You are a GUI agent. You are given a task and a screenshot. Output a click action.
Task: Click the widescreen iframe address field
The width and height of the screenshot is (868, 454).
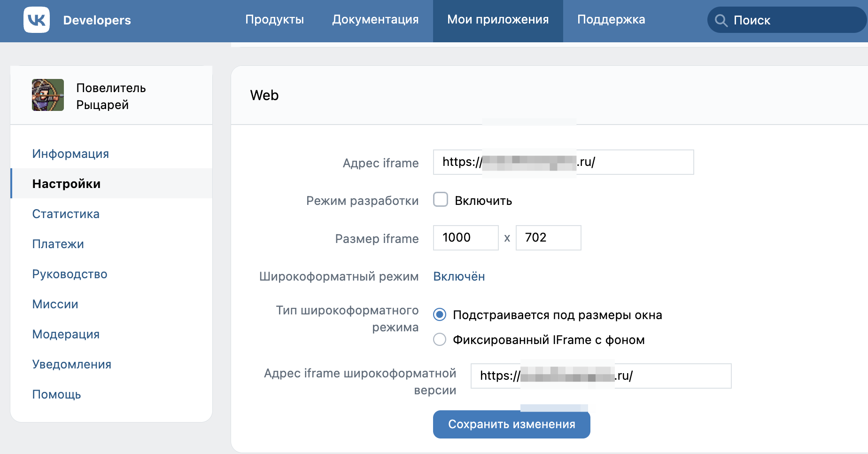(x=601, y=376)
